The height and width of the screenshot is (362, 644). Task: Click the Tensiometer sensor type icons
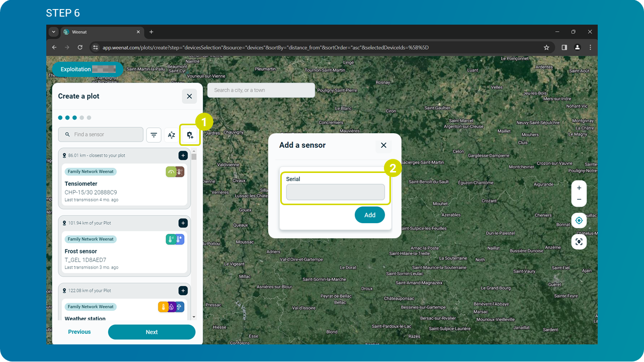(x=175, y=172)
